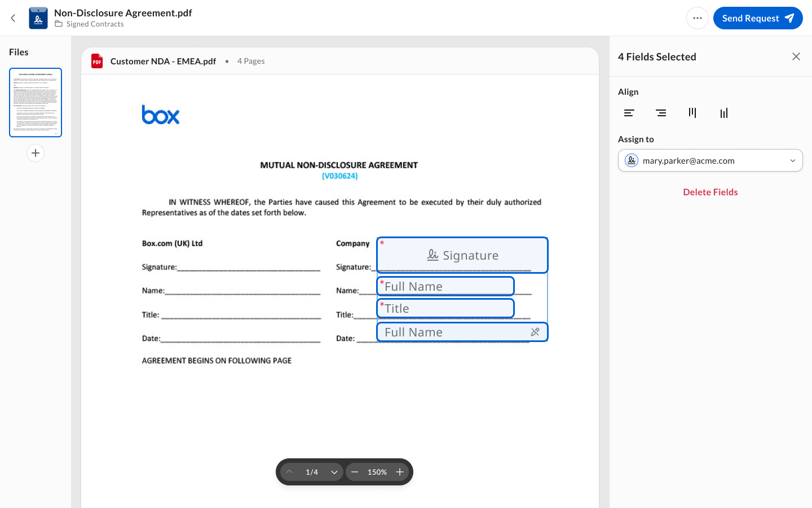Click the align bottom icon
Screen dimensions: 812x508
pos(724,113)
